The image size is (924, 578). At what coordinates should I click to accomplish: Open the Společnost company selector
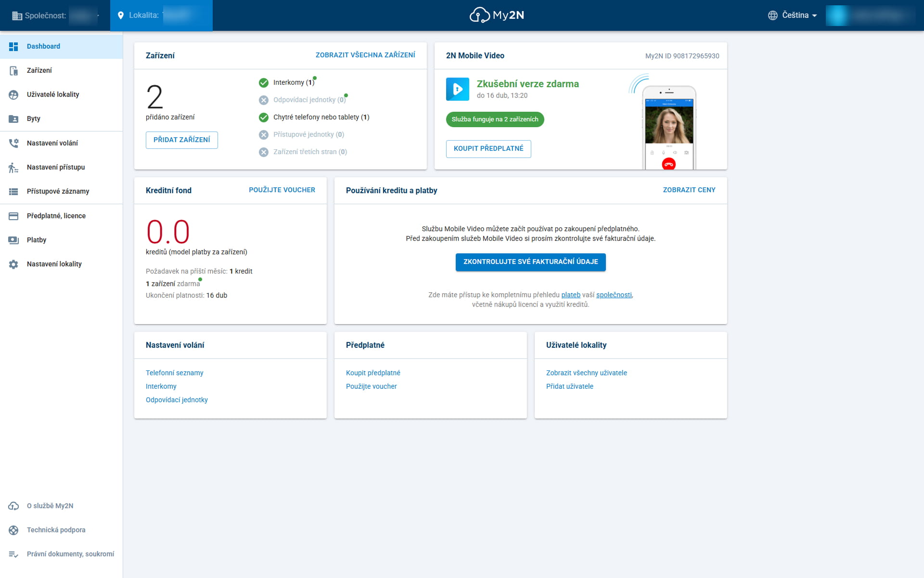point(55,15)
